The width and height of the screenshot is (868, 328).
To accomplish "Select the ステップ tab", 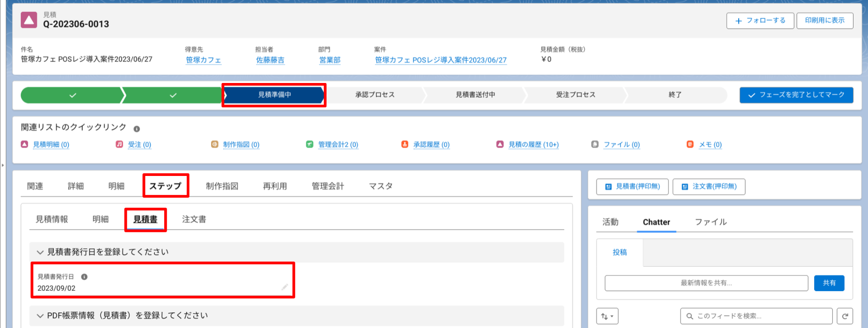I will [x=165, y=186].
